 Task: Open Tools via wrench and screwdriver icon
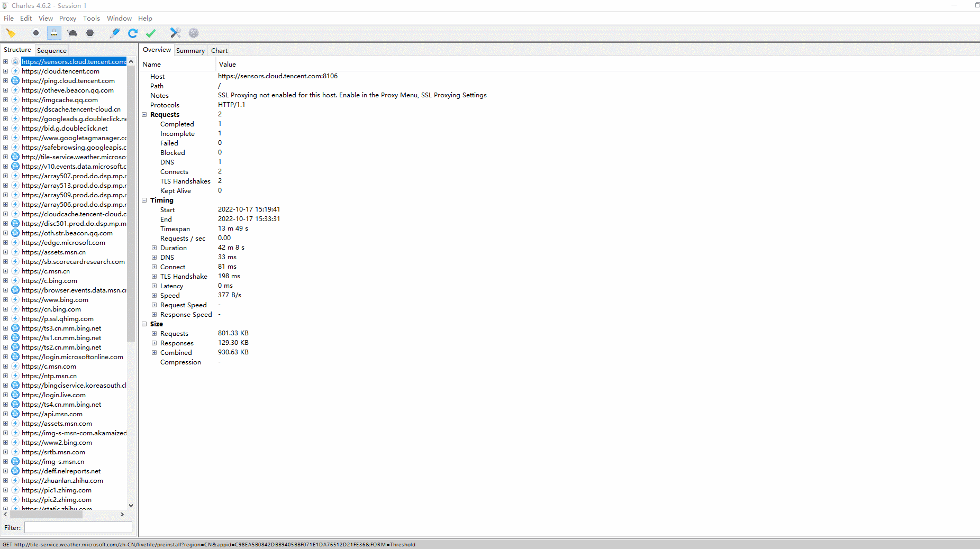(175, 33)
